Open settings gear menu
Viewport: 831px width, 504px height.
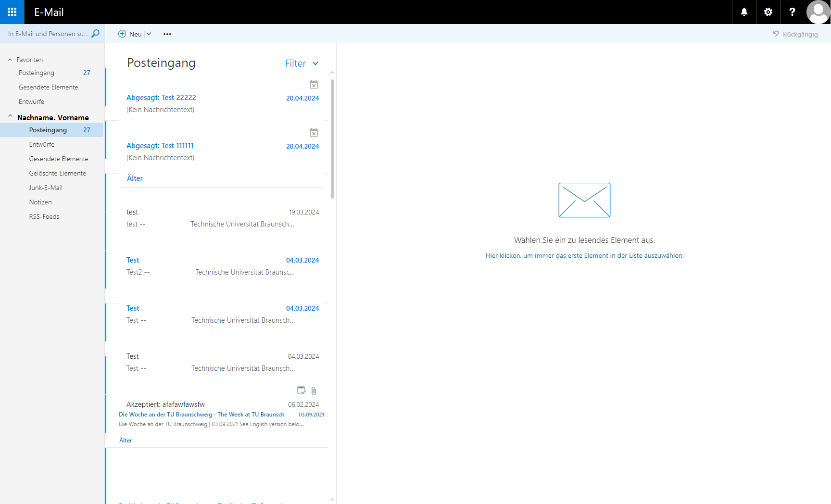click(x=768, y=12)
